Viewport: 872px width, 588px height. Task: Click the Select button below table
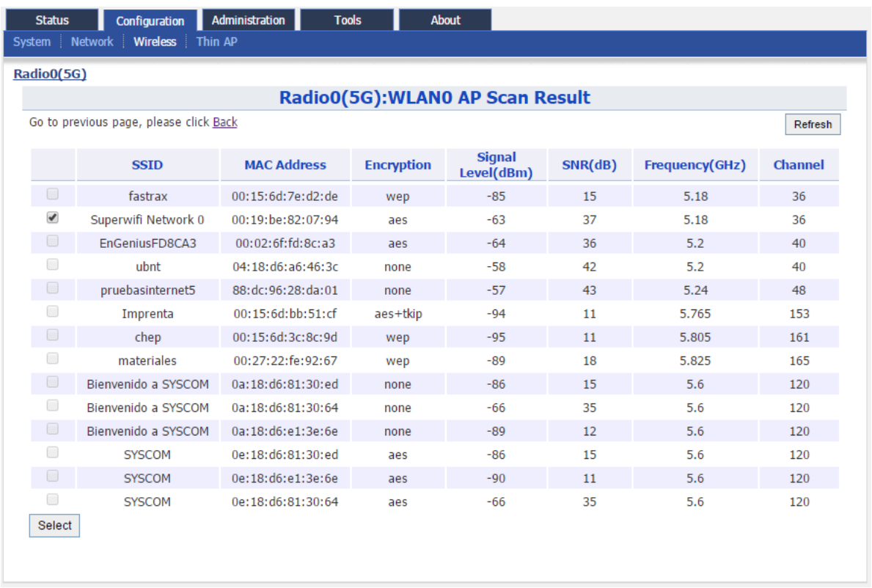[x=54, y=526]
